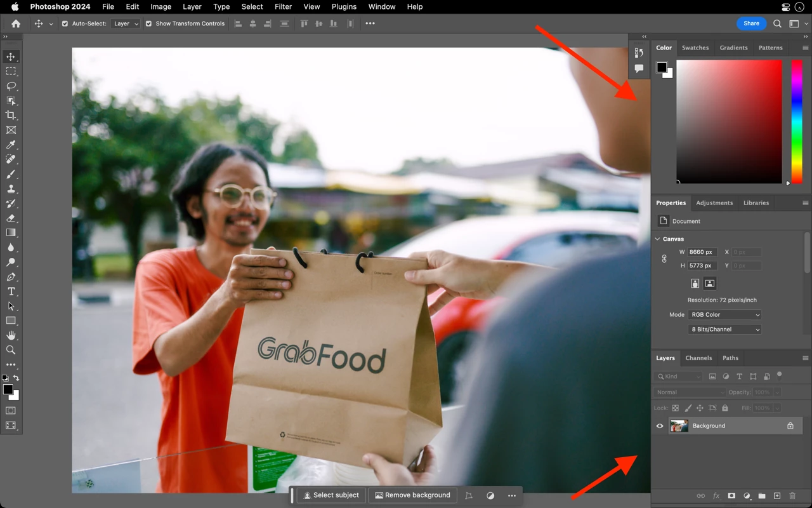Switch to the Adjustments tab
The image size is (812, 508).
(714, 203)
